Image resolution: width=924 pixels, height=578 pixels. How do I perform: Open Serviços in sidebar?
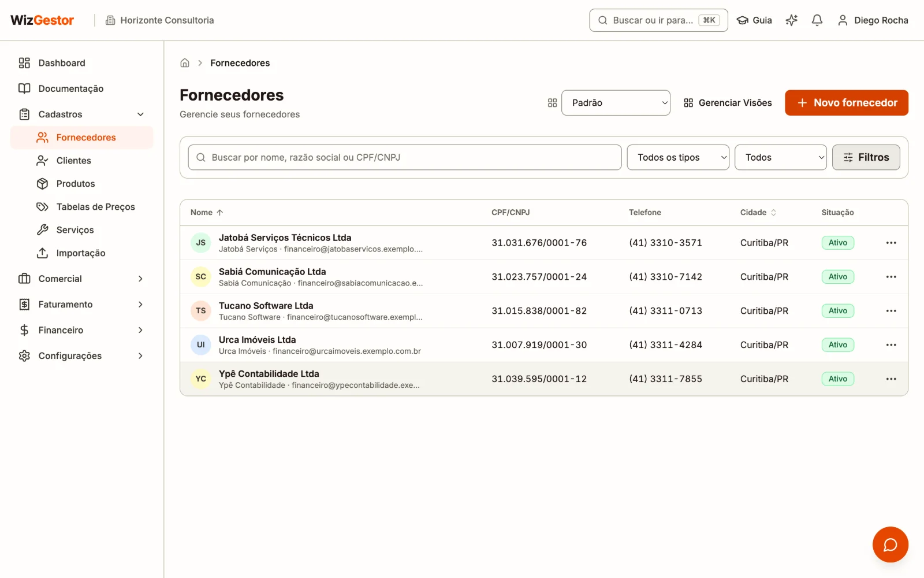81,230
